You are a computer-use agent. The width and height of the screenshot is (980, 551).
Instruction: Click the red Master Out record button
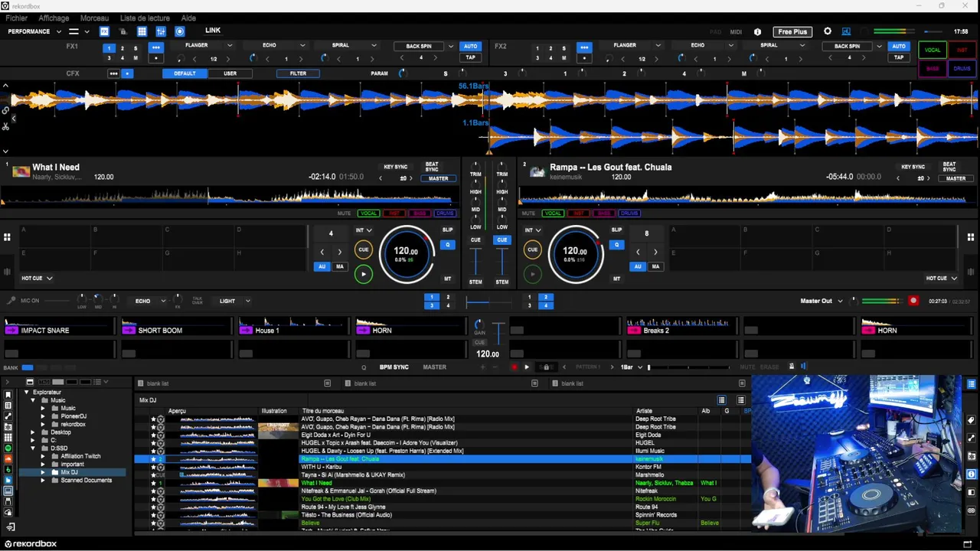tap(913, 301)
